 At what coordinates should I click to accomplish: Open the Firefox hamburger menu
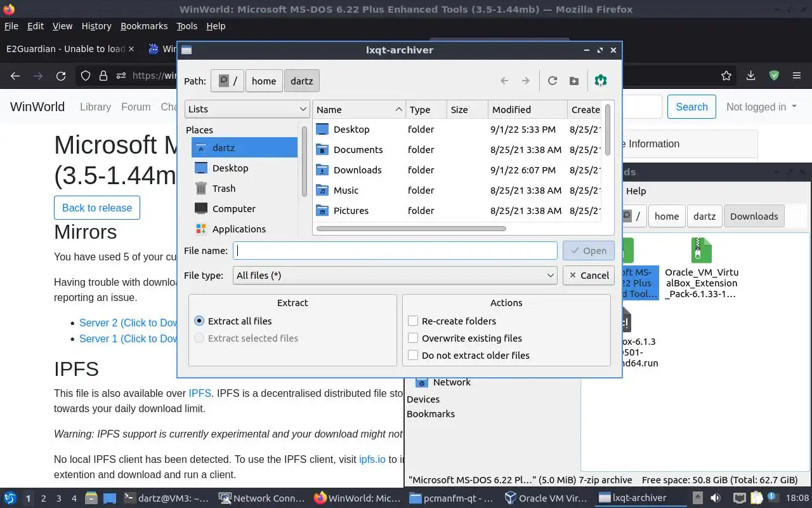pyautogui.click(x=797, y=76)
